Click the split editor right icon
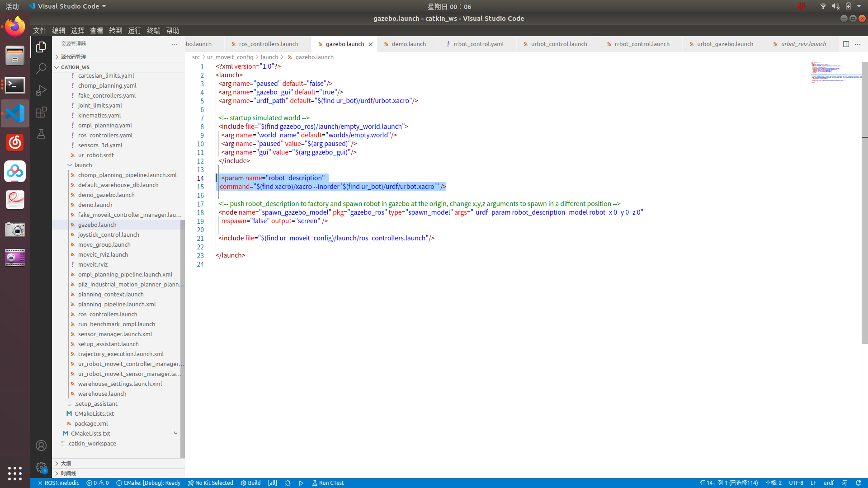 (846, 44)
